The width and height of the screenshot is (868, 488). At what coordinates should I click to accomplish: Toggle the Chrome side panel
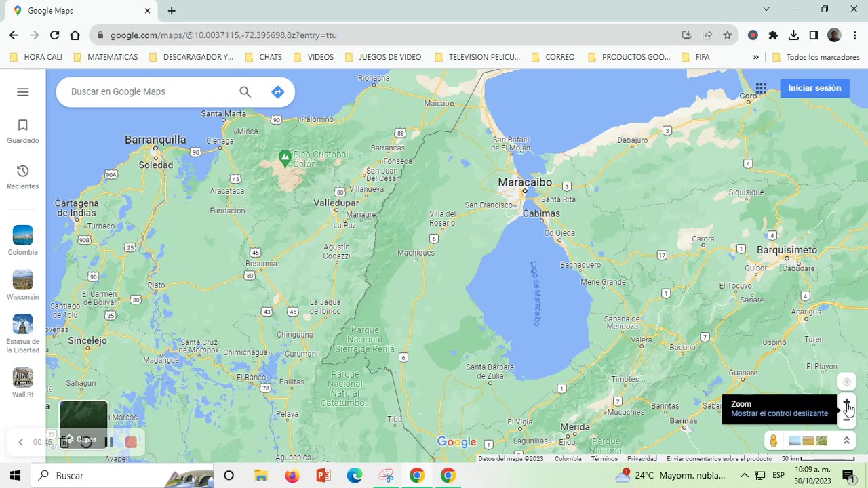click(814, 35)
